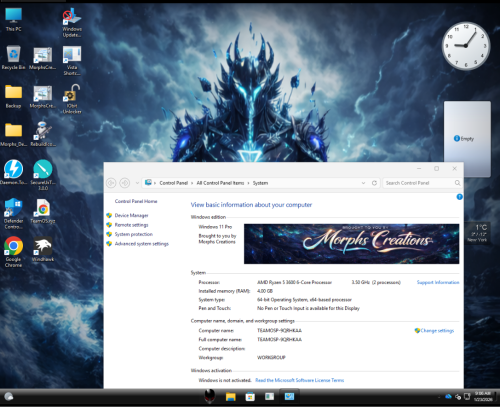The image size is (500, 407).
Task: Click the weather gadget showing 1°C
Action: point(477,233)
